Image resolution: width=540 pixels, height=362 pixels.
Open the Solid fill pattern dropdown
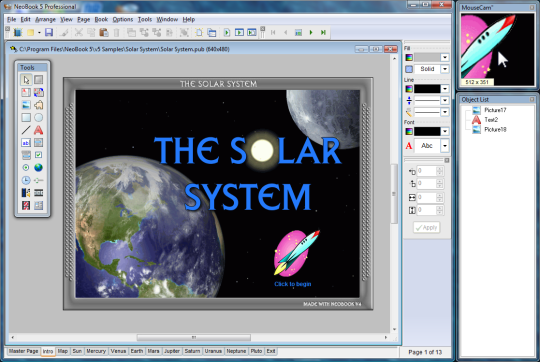click(445, 69)
